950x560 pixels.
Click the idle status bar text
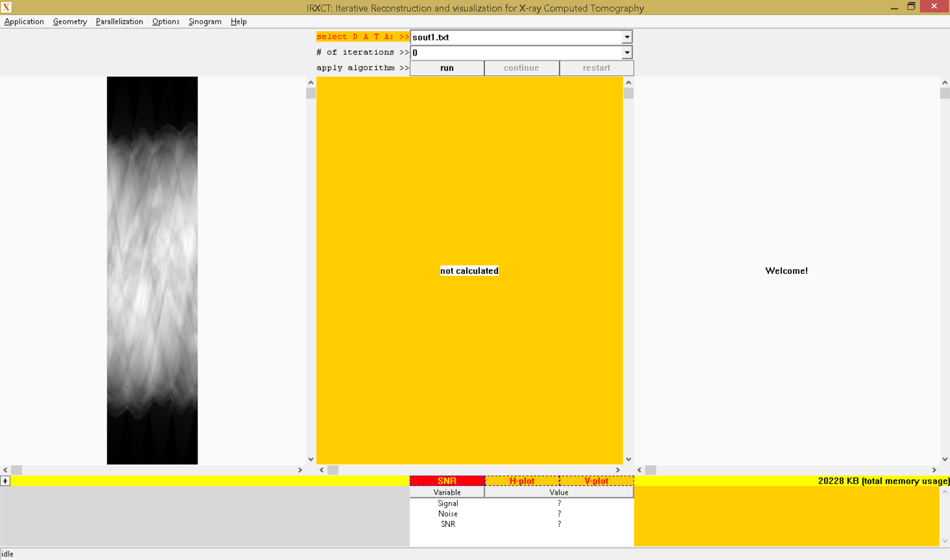pyautogui.click(x=7, y=554)
